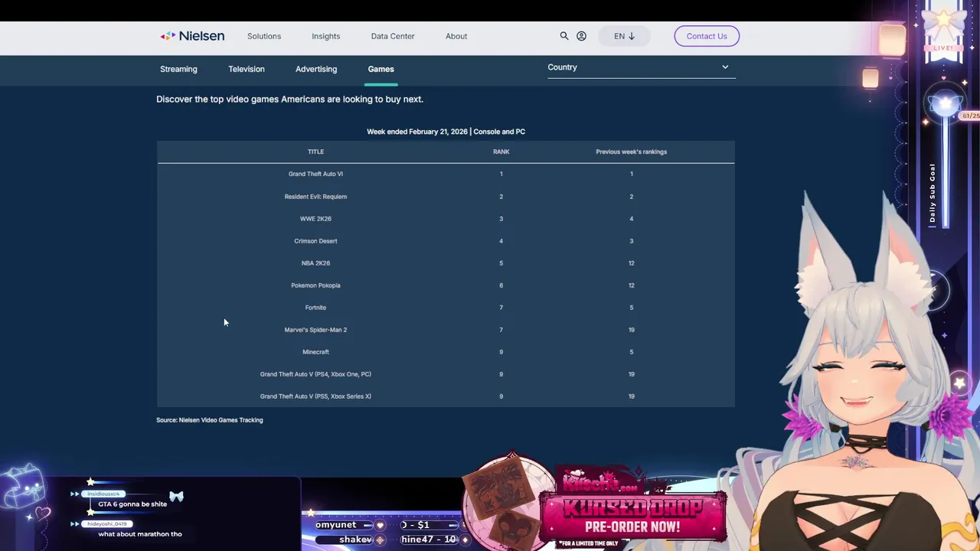Click the TITLE column header
980x551 pixels.
[315, 152]
